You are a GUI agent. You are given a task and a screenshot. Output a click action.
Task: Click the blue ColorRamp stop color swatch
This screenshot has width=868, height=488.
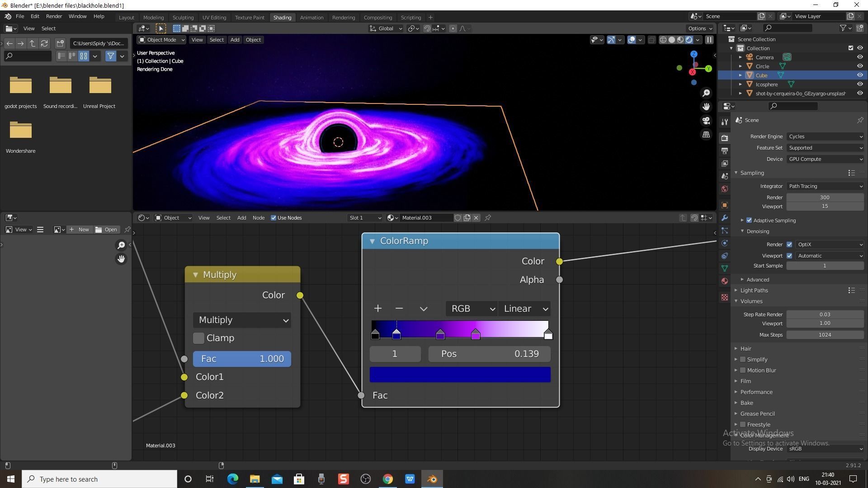point(460,375)
